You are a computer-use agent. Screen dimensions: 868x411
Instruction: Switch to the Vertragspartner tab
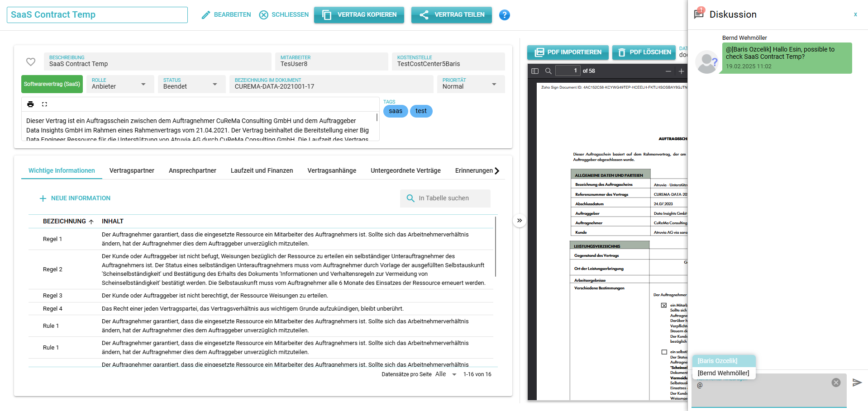[x=132, y=171]
